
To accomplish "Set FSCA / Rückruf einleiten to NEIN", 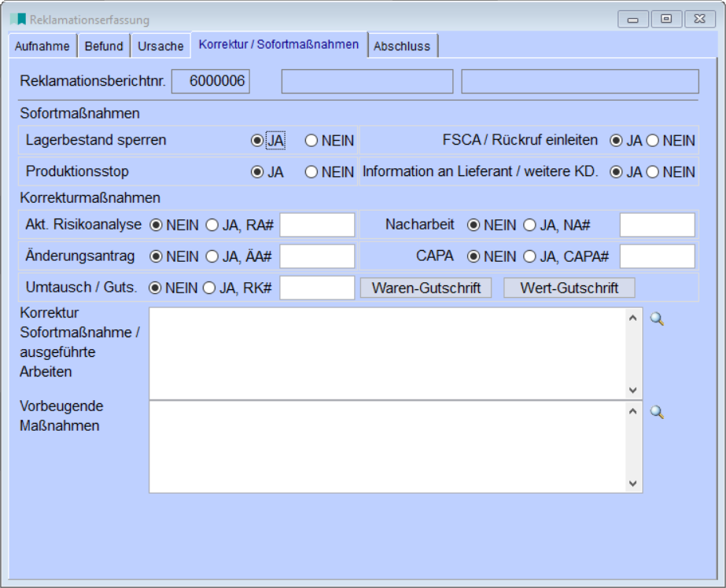I will (653, 141).
